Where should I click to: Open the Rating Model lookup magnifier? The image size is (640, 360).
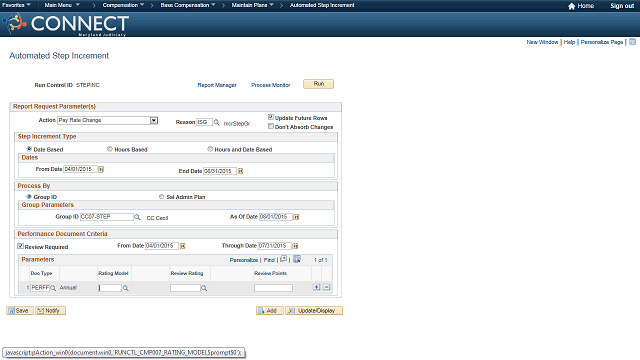point(126,288)
